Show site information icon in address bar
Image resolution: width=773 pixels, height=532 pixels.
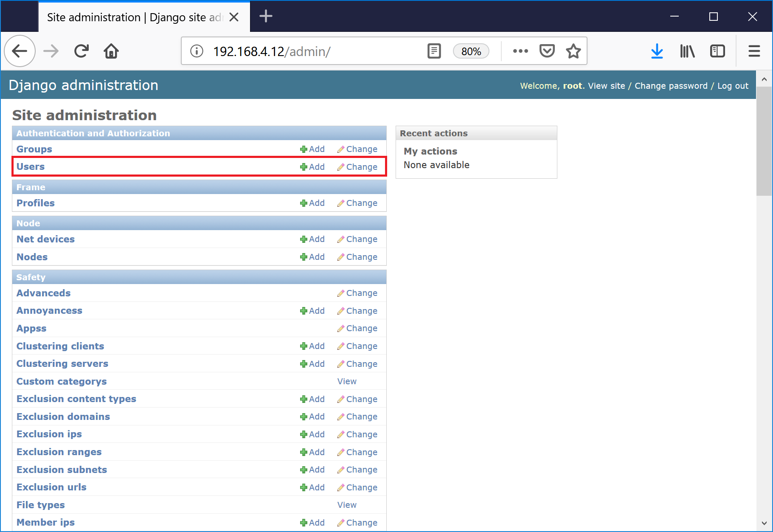click(197, 51)
